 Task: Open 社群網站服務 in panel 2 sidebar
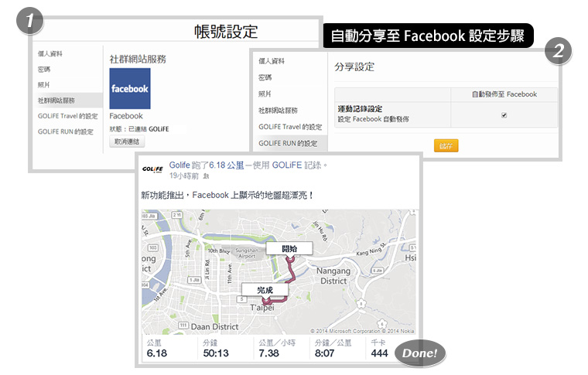point(278,111)
